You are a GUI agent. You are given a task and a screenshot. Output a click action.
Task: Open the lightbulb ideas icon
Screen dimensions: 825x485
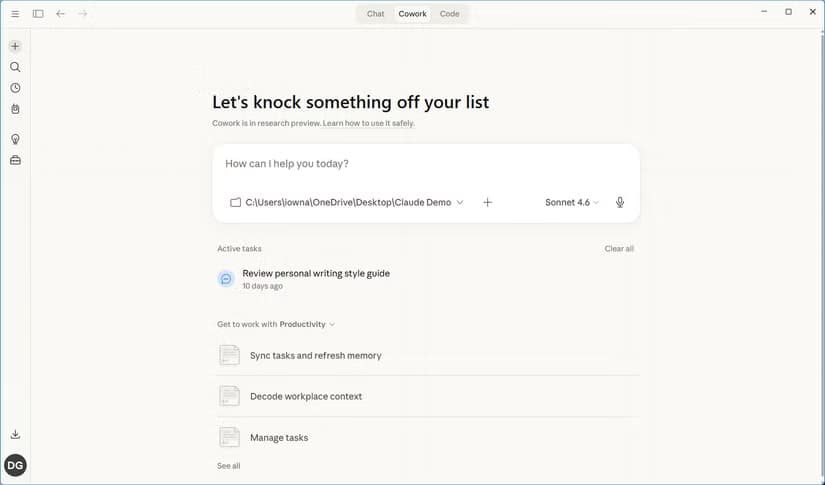tap(15, 139)
